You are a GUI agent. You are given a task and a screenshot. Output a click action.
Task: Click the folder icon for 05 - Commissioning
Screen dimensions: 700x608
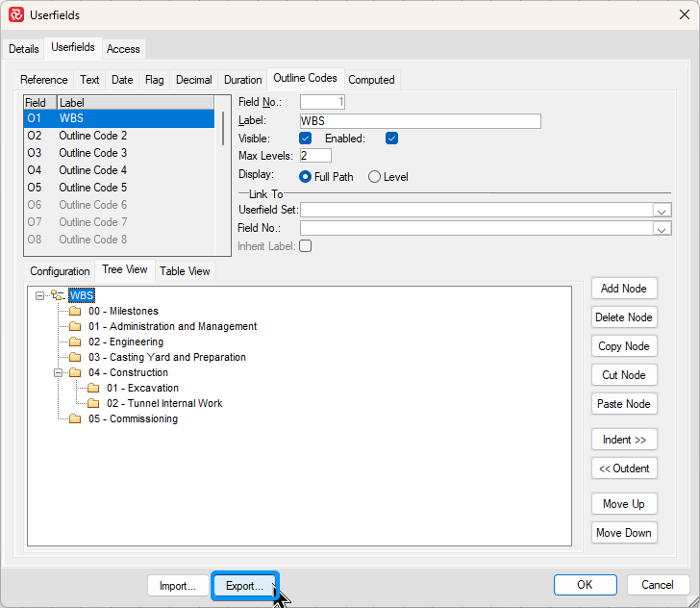click(75, 418)
